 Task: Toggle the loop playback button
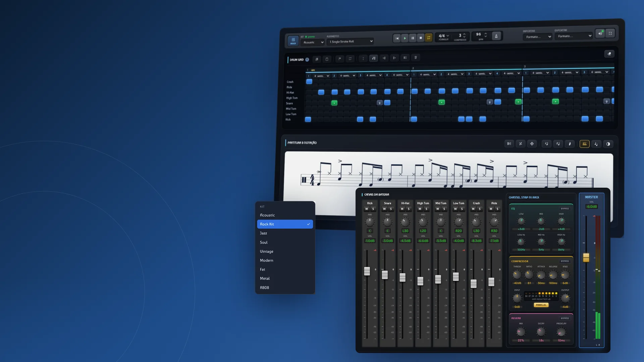(x=429, y=38)
